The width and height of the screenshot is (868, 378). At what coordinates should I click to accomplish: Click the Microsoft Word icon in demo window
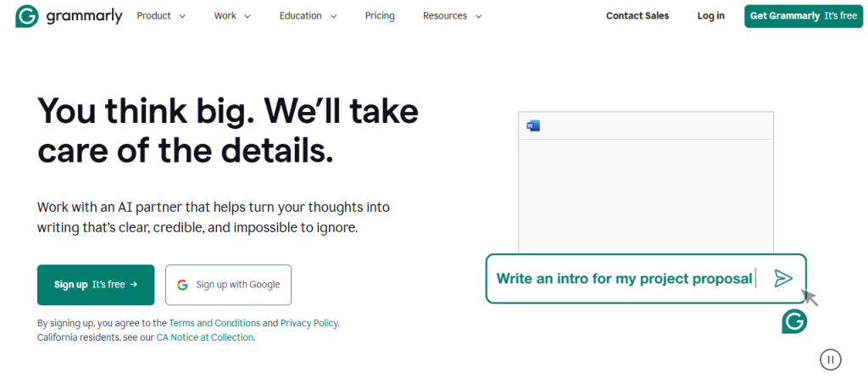point(533,125)
